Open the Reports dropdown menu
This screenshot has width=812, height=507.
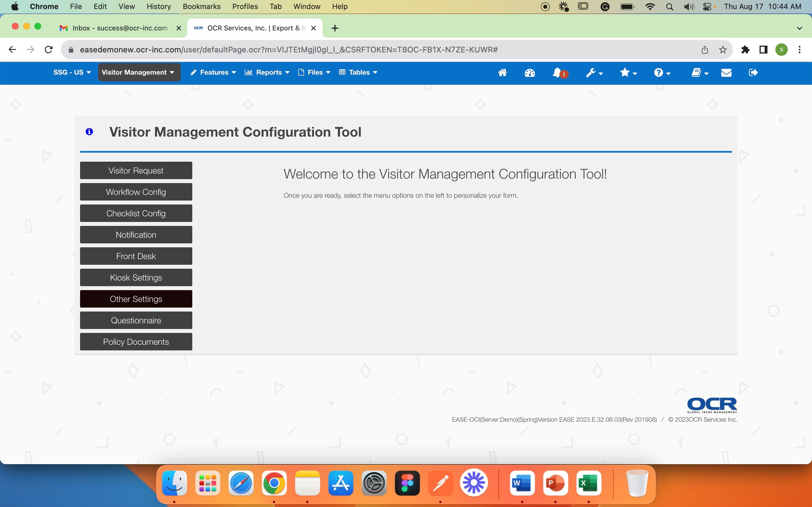[267, 72]
